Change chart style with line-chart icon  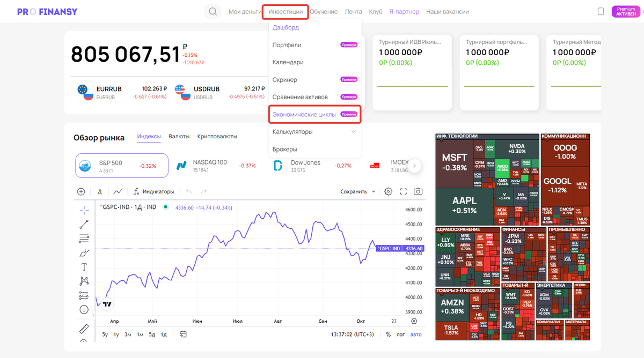118,191
